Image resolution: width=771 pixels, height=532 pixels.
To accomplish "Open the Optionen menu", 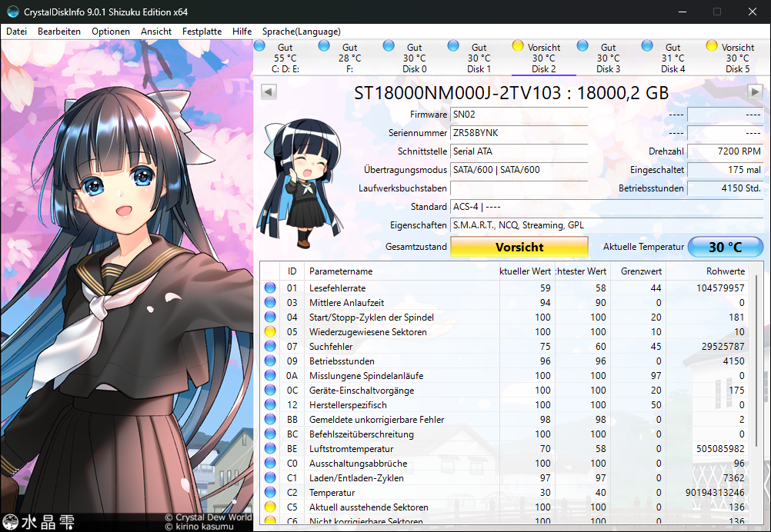I will [111, 32].
